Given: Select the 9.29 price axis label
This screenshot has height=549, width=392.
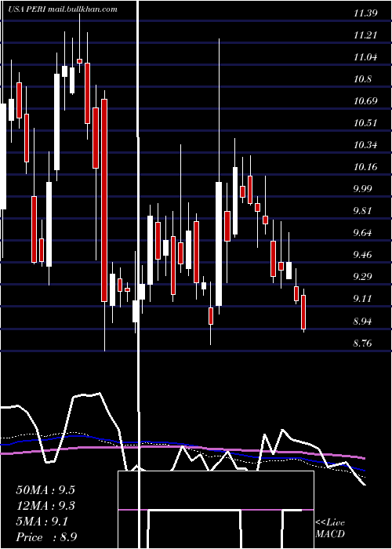Looking at the screenshot, I should tap(364, 277).
